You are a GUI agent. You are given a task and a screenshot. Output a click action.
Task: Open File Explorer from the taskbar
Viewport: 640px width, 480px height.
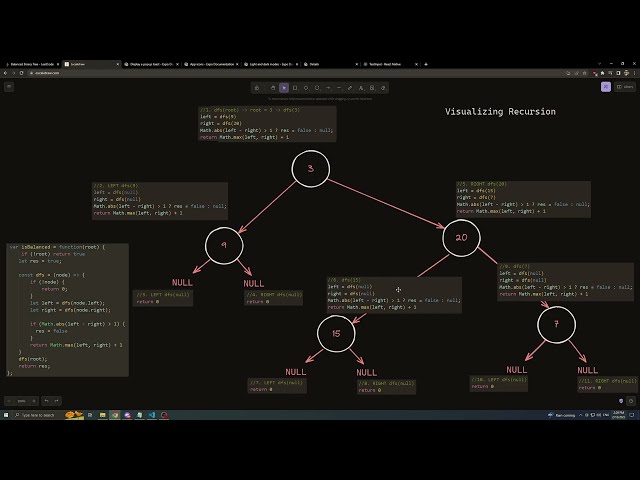[x=103, y=415]
